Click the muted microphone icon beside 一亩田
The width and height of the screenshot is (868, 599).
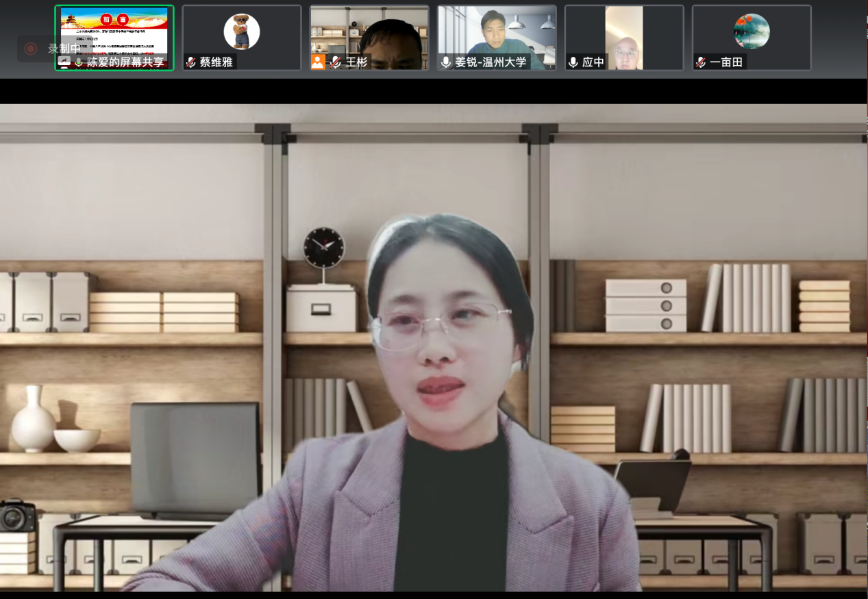coord(701,62)
